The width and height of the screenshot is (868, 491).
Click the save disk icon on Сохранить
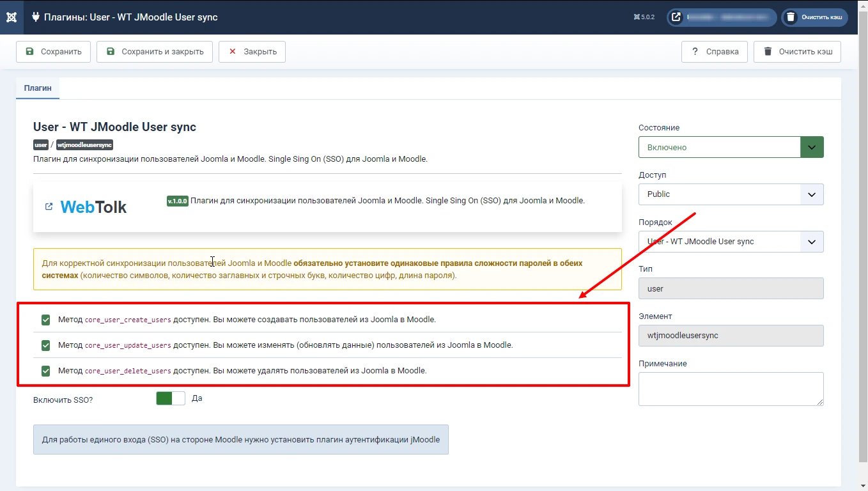[29, 52]
